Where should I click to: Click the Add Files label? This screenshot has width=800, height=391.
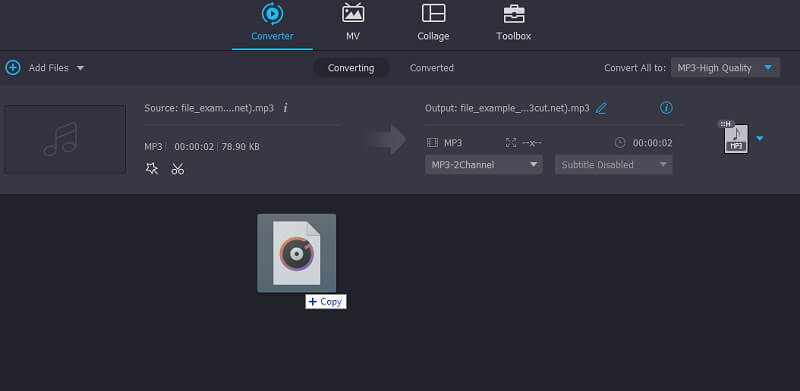48,68
